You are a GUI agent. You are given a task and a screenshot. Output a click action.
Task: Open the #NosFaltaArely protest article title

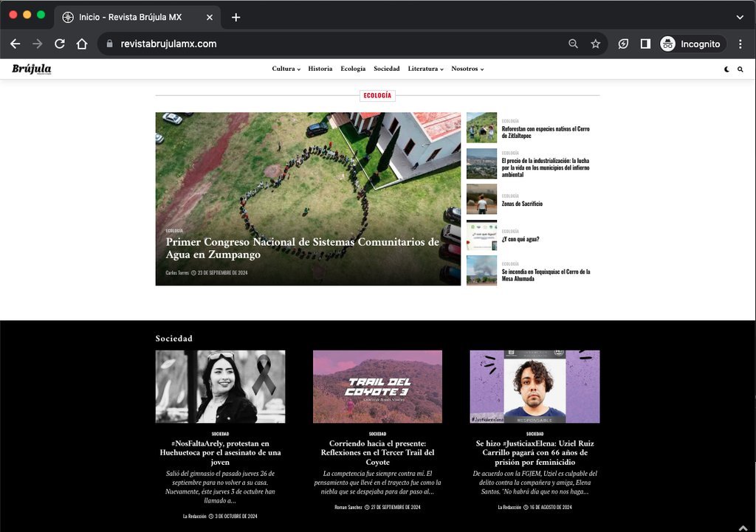pos(220,452)
